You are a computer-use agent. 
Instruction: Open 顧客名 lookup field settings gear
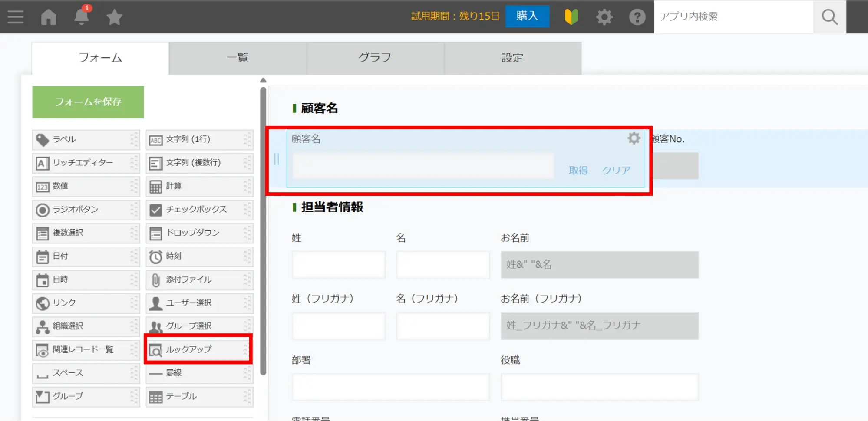(x=634, y=138)
